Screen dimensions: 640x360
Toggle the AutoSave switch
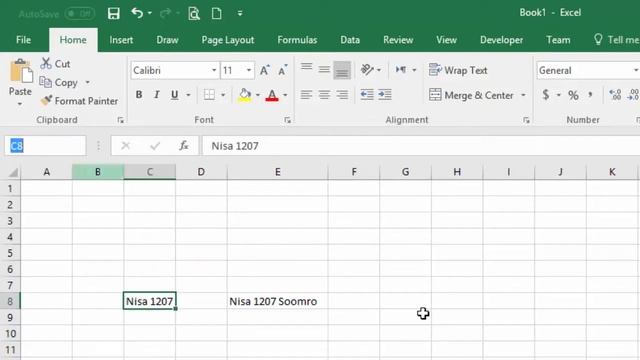pos(80,13)
